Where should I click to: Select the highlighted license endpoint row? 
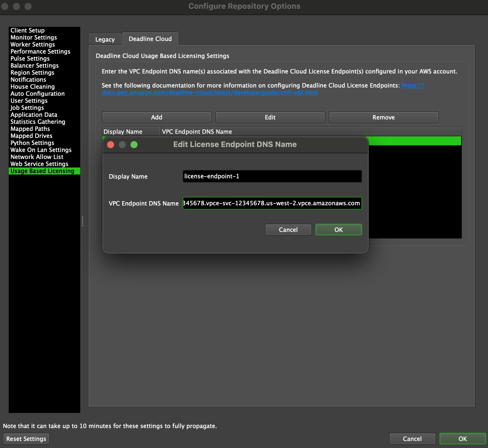[x=415, y=141]
